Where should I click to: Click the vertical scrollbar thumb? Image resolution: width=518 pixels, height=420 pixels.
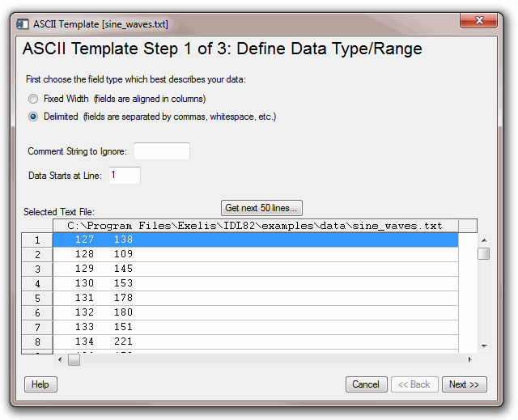click(x=483, y=253)
